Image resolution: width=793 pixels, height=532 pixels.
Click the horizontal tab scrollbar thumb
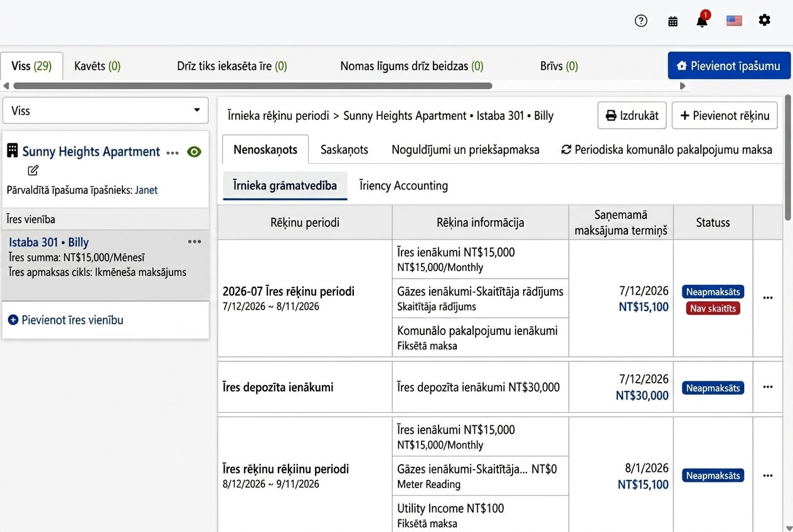pyautogui.click(x=252, y=86)
